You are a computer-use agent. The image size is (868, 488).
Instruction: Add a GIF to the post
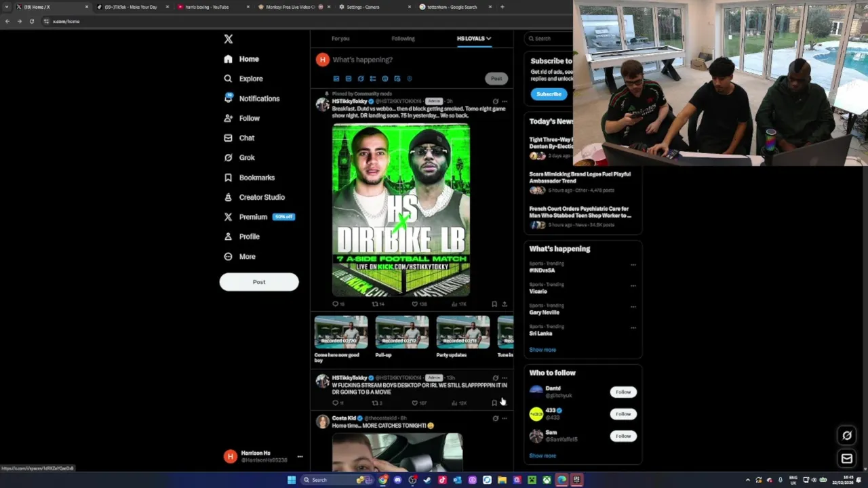click(349, 79)
